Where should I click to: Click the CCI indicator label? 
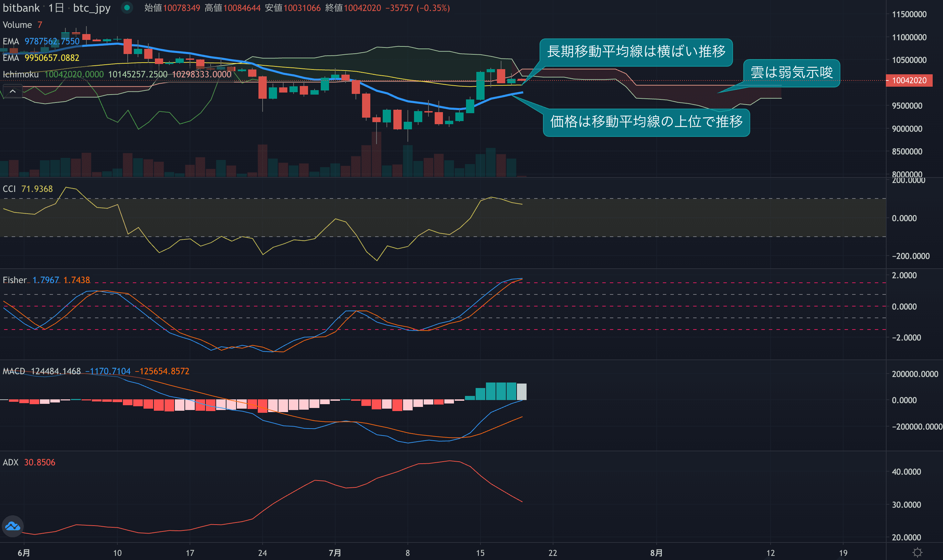(9, 189)
